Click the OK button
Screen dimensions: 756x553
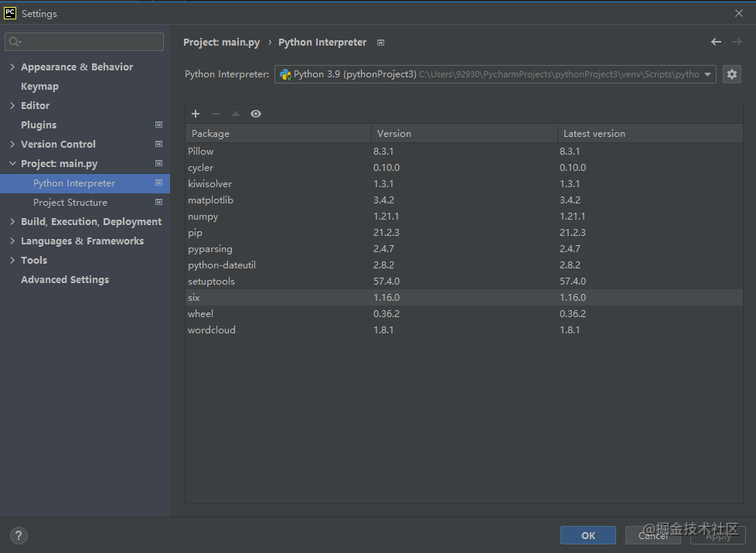587,535
